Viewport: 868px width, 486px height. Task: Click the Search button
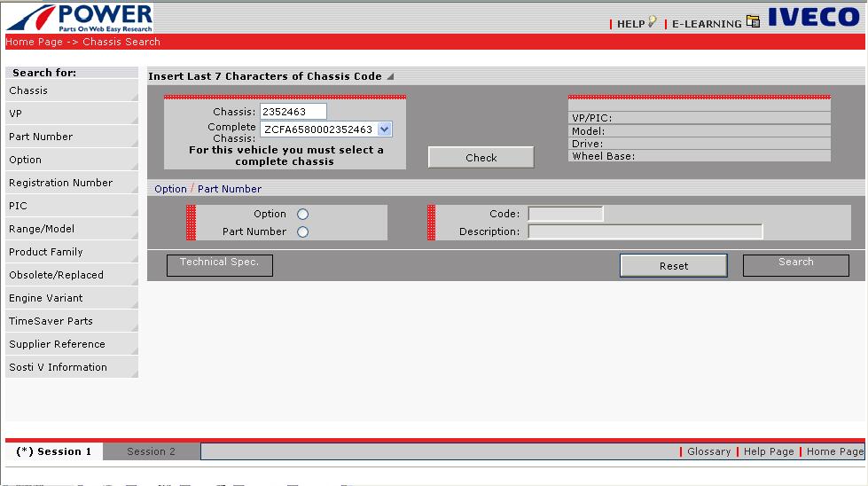point(795,265)
